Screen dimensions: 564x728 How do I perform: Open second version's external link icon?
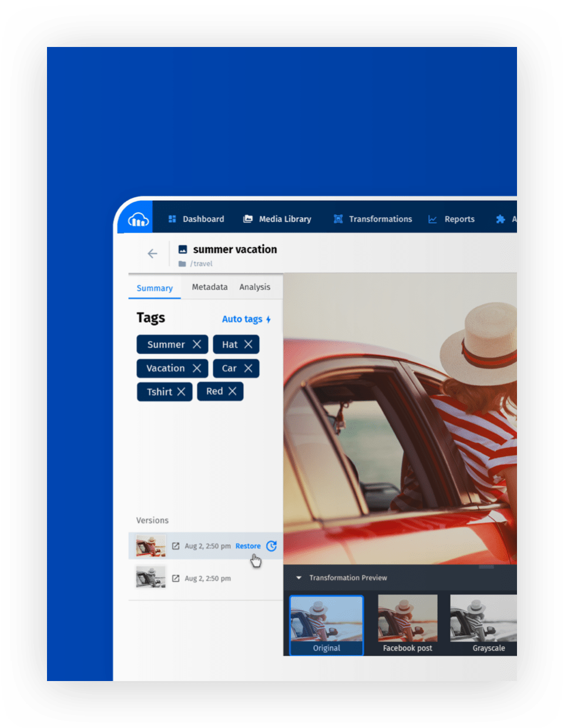tap(176, 578)
